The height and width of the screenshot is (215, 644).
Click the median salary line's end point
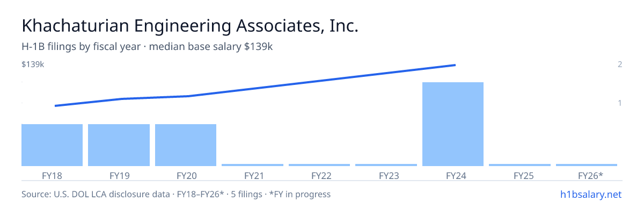455,65
